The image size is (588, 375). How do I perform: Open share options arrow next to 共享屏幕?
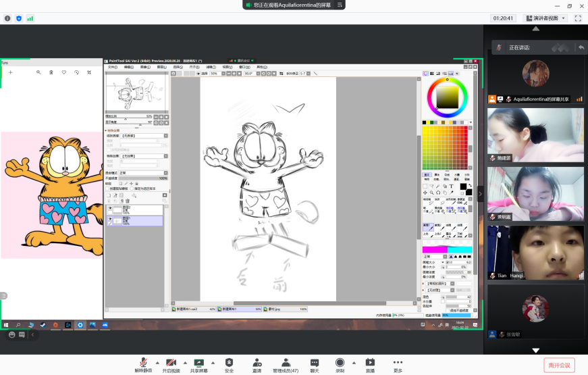213,363
